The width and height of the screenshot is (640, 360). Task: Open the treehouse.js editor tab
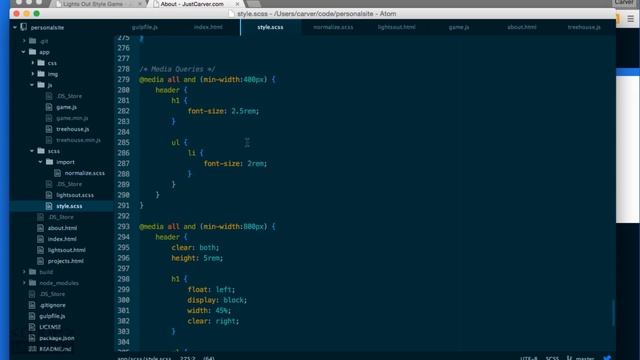(x=584, y=27)
